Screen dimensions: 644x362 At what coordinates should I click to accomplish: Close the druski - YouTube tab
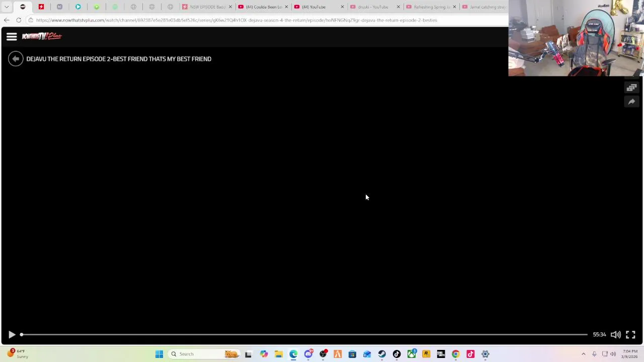pos(398,7)
